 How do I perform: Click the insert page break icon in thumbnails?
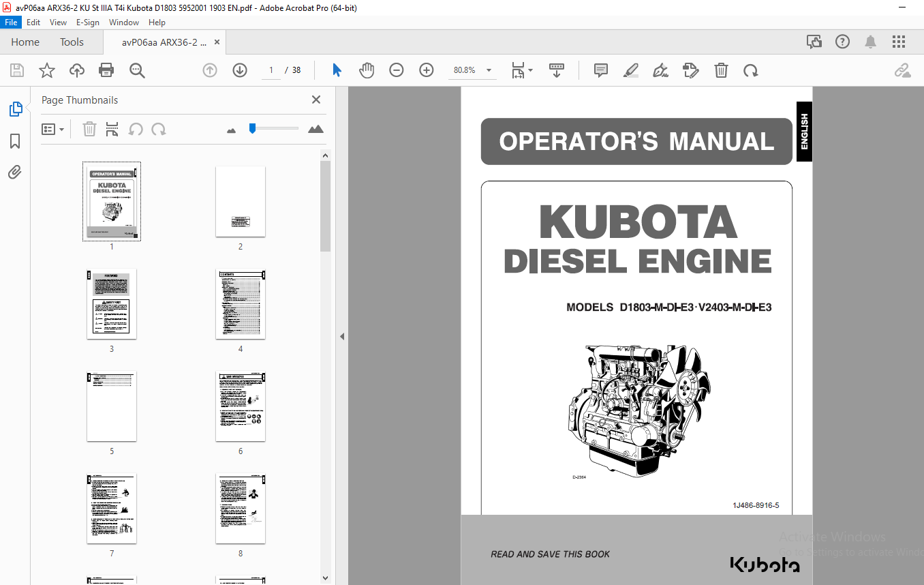point(112,129)
